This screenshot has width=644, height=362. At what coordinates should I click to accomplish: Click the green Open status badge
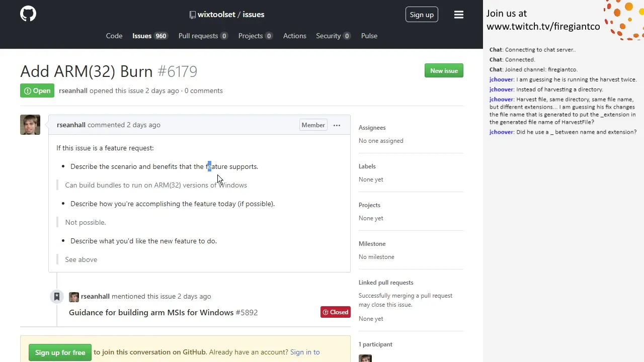(x=37, y=91)
